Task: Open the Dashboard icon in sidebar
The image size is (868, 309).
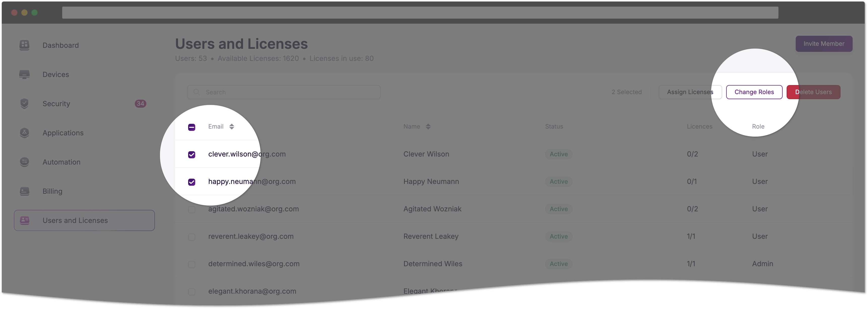Action: (x=24, y=45)
